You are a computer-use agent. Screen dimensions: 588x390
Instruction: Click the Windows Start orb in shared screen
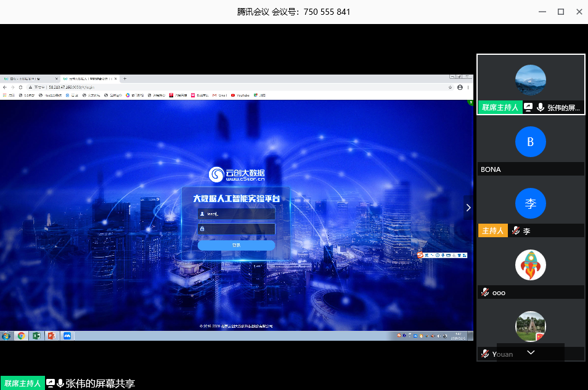tap(6, 336)
